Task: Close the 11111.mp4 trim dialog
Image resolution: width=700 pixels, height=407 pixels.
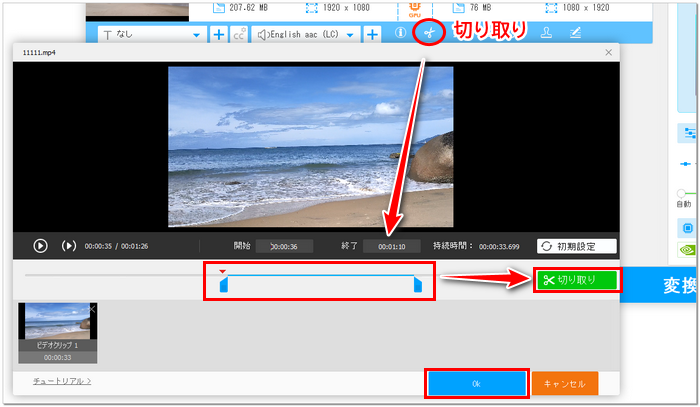Action: (x=608, y=53)
